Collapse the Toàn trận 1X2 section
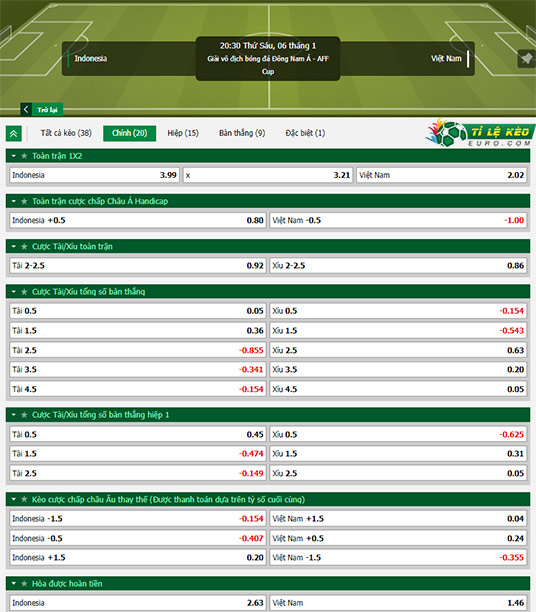 14,156
